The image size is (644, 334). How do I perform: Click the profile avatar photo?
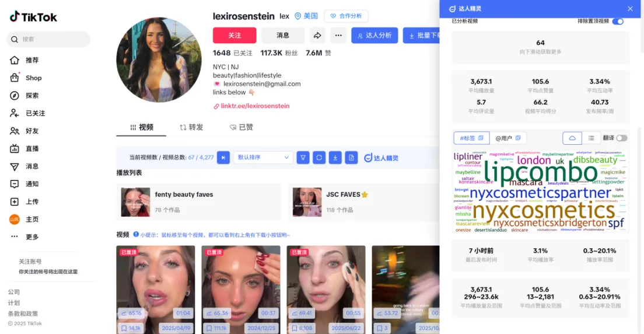point(159,60)
